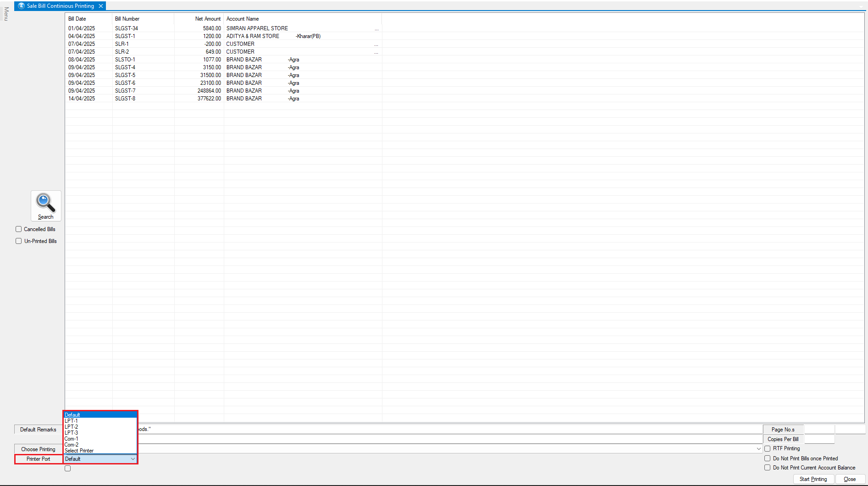Close the Sale Bill Continious Printing tab
Image resolution: width=868 pixels, height=486 pixels.
(x=101, y=6)
